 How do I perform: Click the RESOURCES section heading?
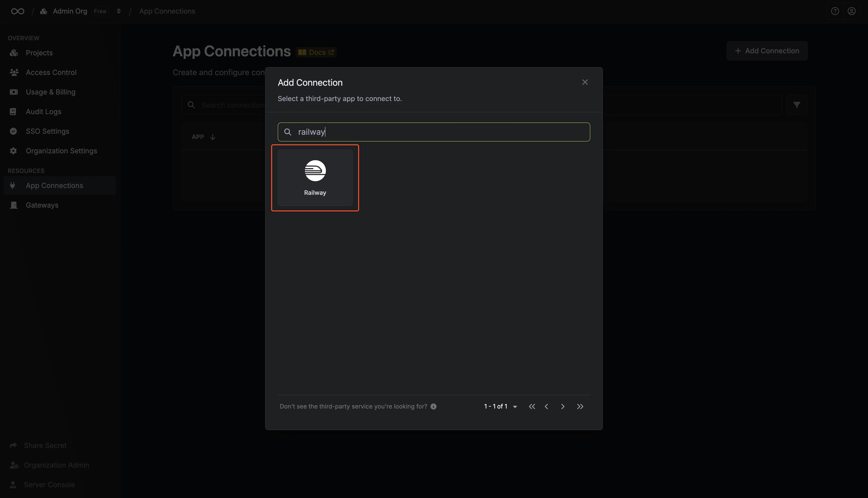point(26,171)
